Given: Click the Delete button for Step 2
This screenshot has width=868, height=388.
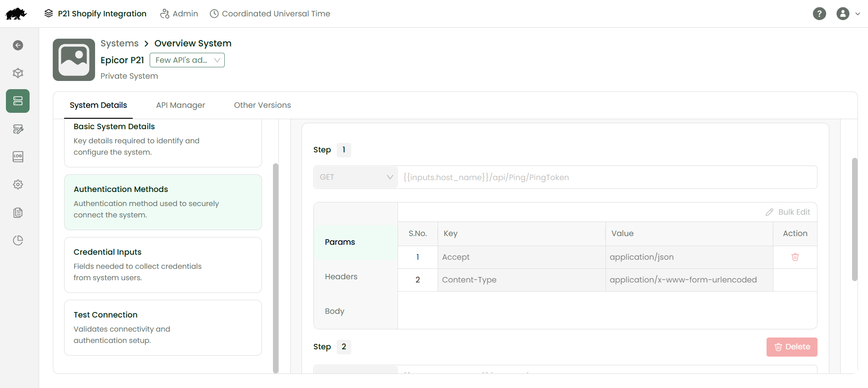Looking at the screenshot, I should click(x=792, y=347).
